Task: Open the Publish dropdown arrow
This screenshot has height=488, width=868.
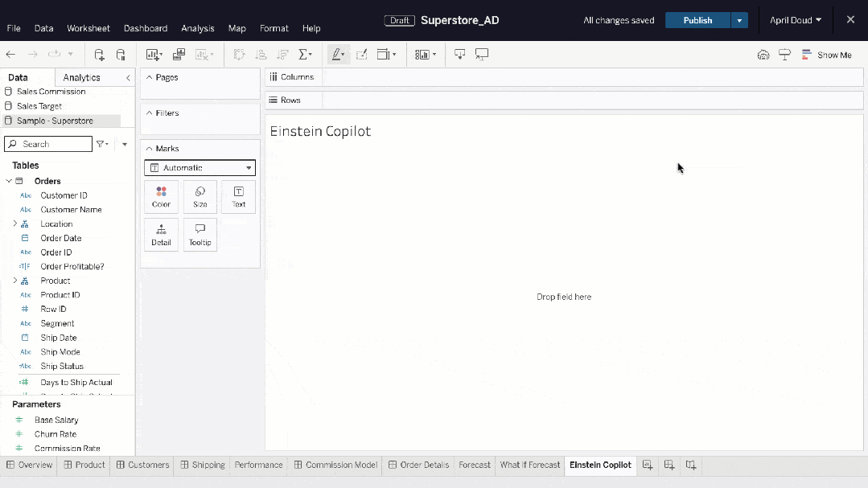Action: [x=739, y=20]
